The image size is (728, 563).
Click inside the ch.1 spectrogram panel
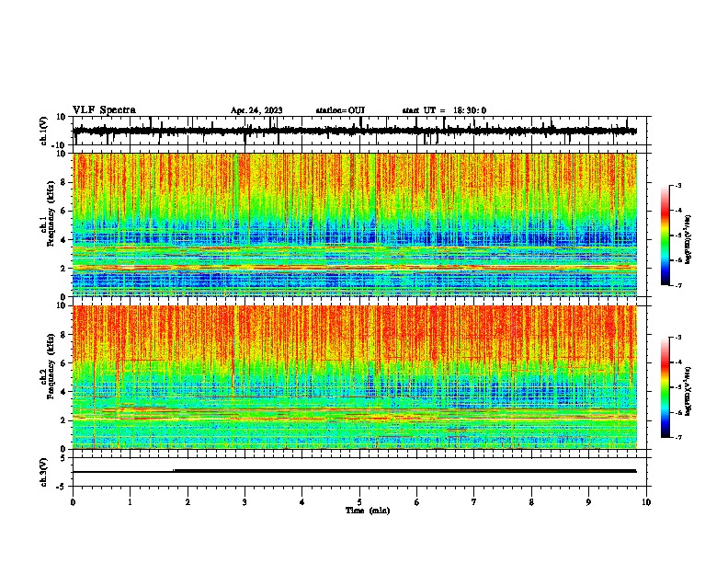click(355, 224)
